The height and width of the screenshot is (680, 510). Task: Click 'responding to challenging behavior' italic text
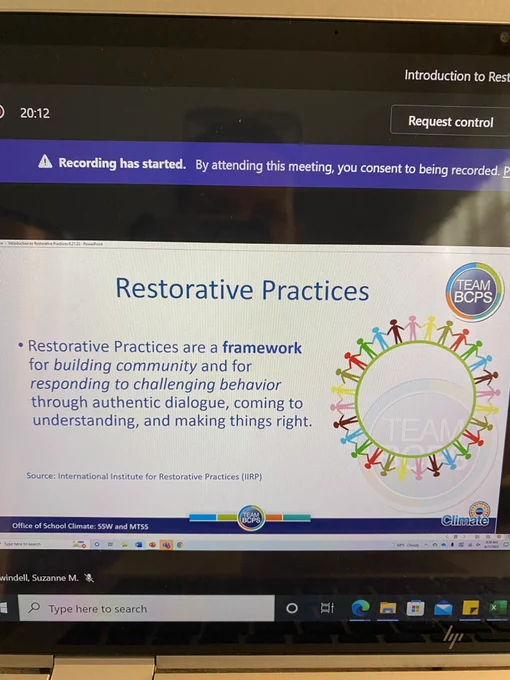156,384
